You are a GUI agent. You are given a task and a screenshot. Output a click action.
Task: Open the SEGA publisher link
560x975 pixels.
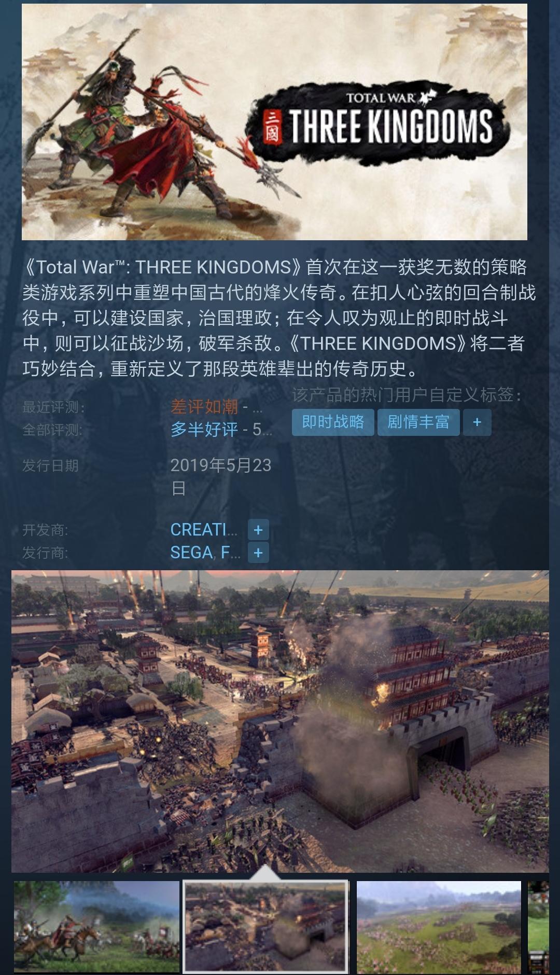191,553
